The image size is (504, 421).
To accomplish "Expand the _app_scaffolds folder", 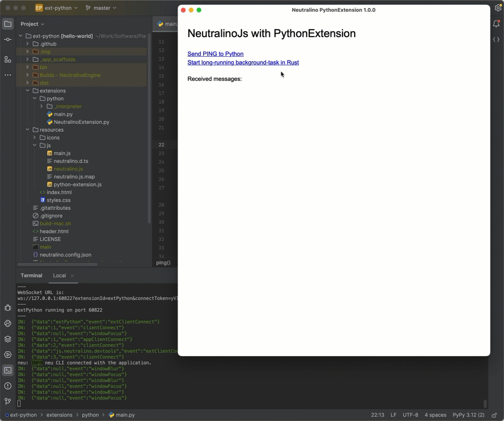I will pos(28,59).
